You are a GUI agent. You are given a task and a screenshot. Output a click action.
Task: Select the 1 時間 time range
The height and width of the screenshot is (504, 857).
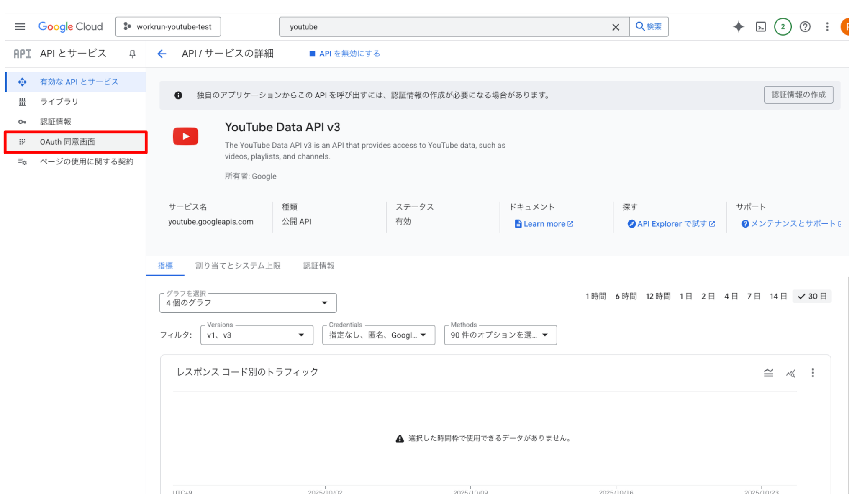click(595, 296)
